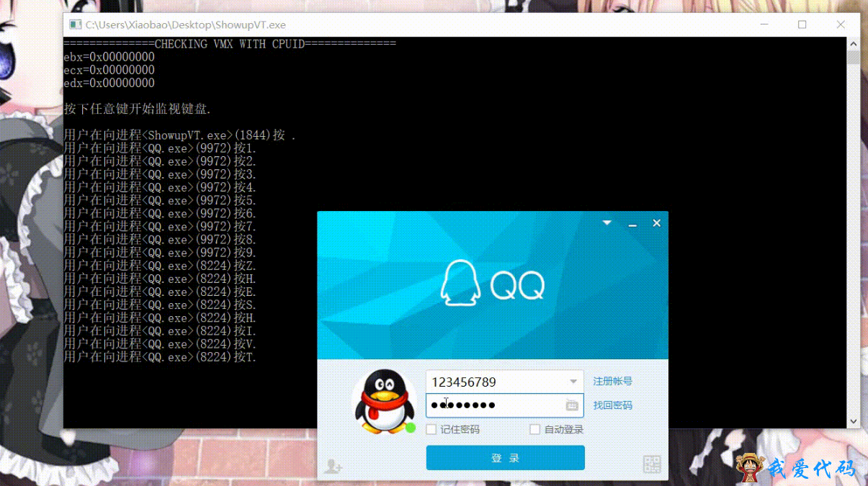Click the QQ.exe (8224) log line 按T

[x=160, y=357]
